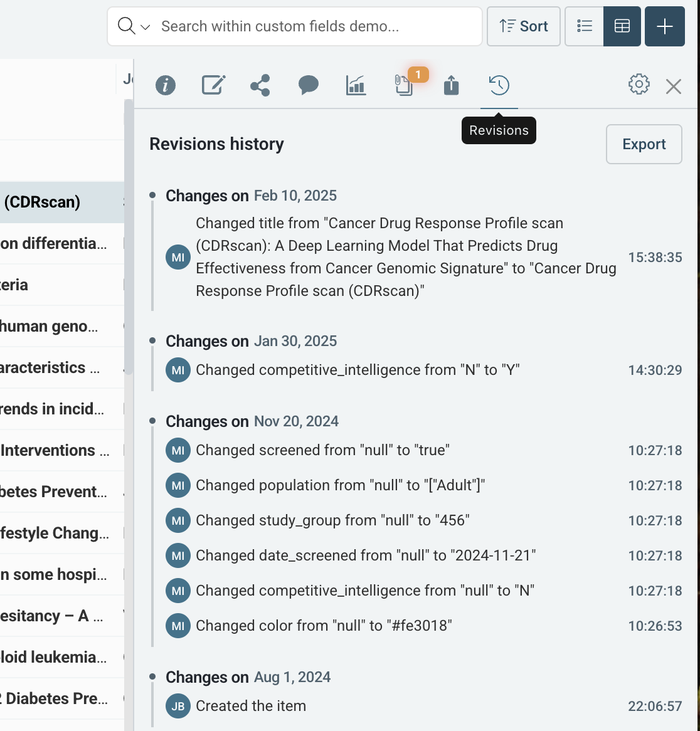The width and height of the screenshot is (700, 731).
Task: Switch to list view layout
Action: click(585, 26)
